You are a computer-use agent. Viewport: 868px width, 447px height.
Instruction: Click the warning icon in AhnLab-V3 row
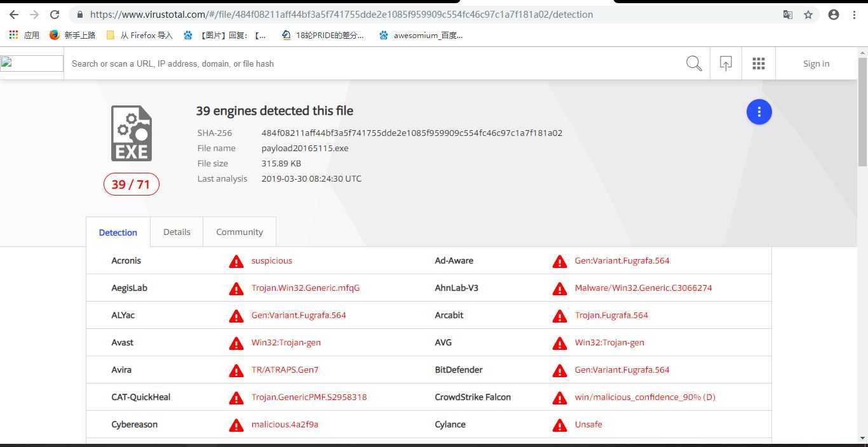point(560,288)
